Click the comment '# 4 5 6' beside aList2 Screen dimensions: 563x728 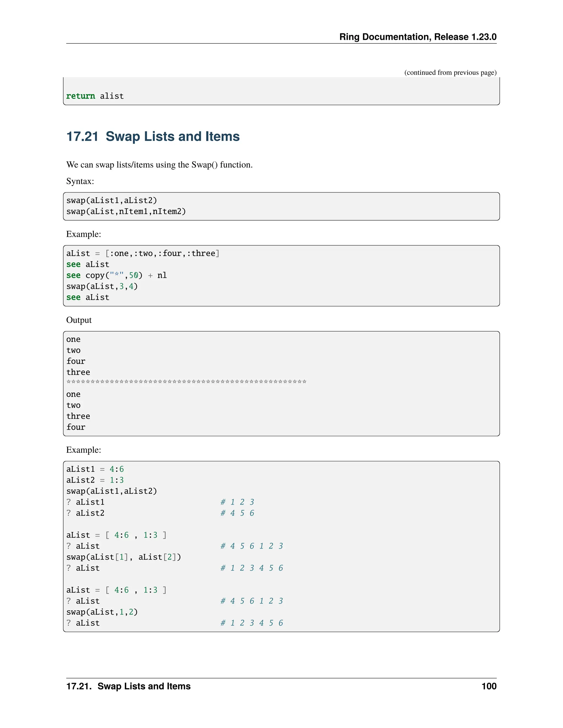237,513
